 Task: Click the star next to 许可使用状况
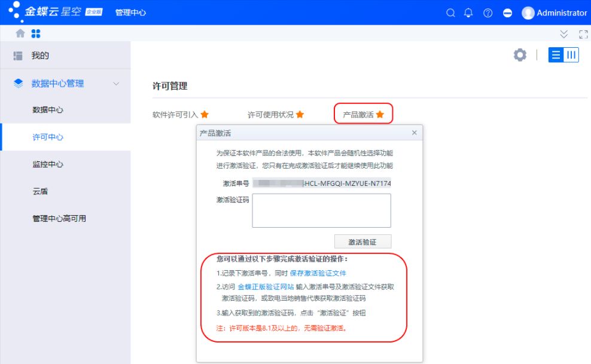[300, 114]
